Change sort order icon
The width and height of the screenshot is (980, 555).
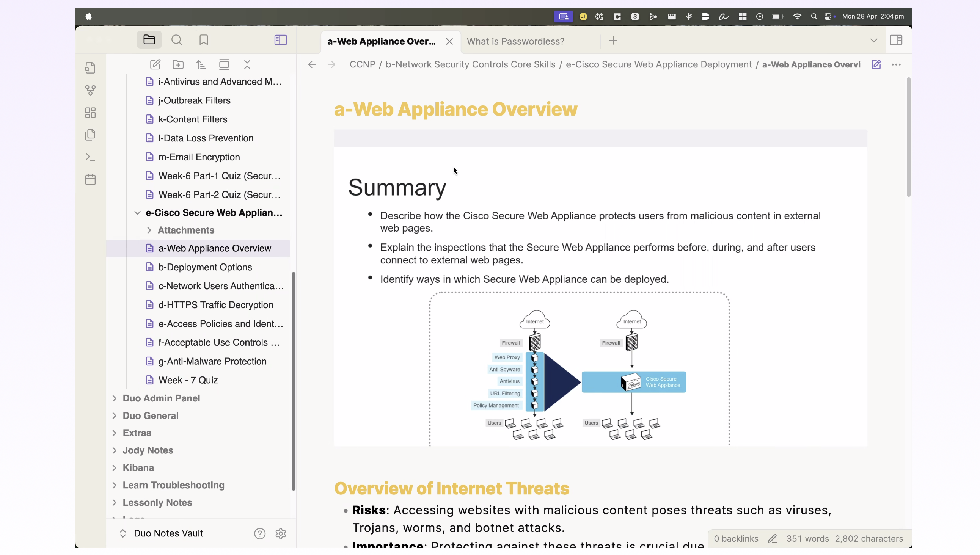[201, 64]
